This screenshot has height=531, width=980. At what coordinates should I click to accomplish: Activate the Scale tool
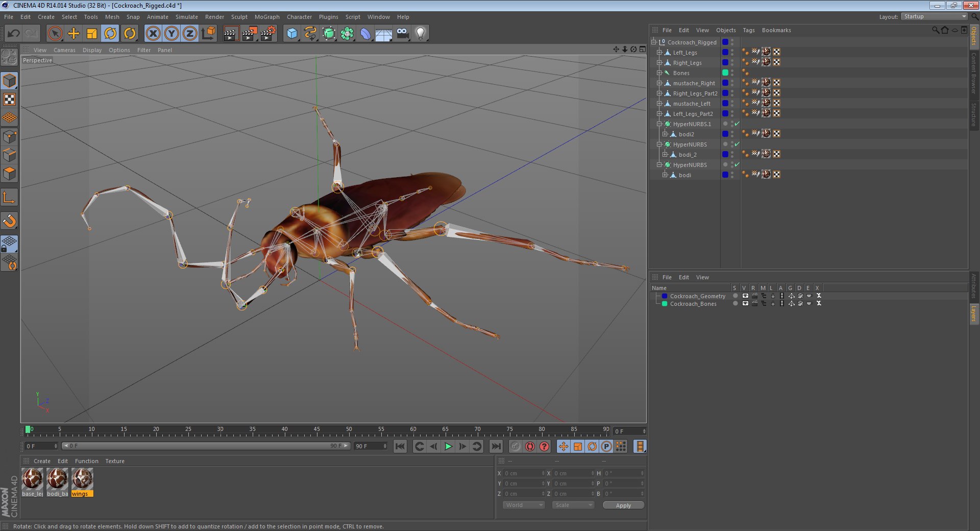pyautogui.click(x=92, y=34)
